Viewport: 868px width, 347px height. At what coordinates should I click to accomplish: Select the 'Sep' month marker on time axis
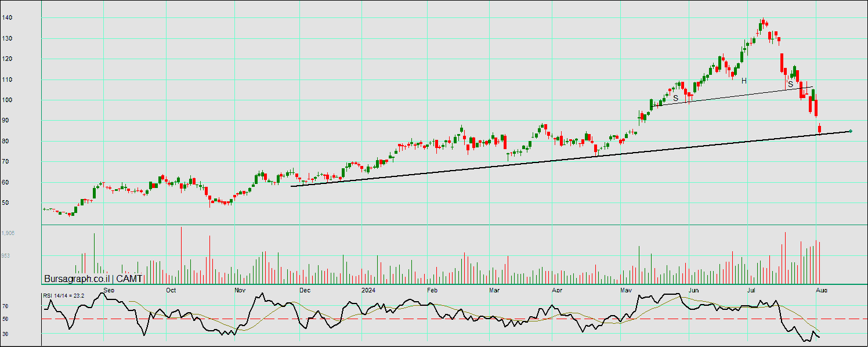click(108, 290)
